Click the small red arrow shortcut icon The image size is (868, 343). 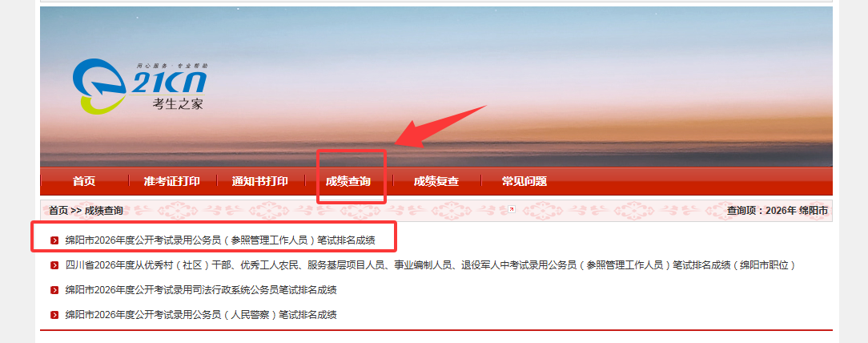(512, 209)
